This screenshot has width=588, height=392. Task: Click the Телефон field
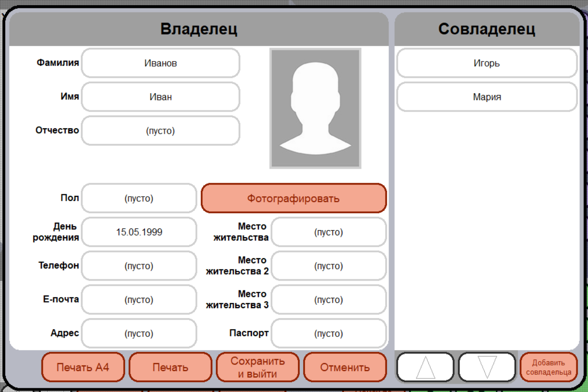pyautogui.click(x=139, y=266)
